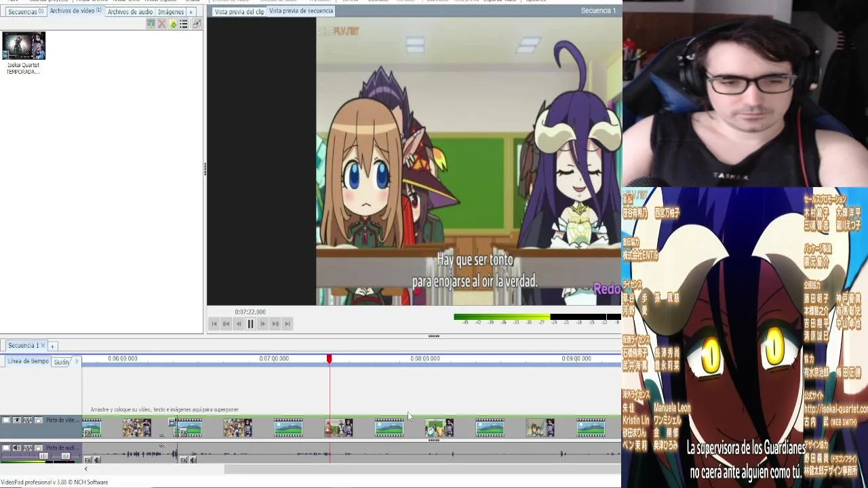Click the Arrastre y coloque overlay track hint

coord(164,410)
